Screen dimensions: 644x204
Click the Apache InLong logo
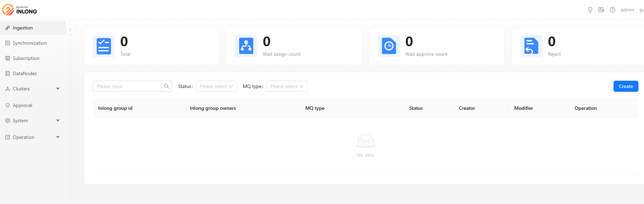click(x=20, y=10)
